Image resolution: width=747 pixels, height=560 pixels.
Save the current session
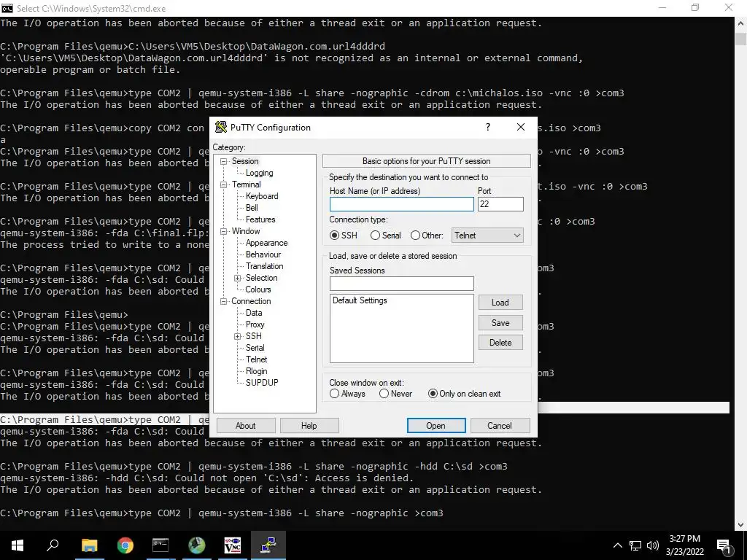(500, 323)
